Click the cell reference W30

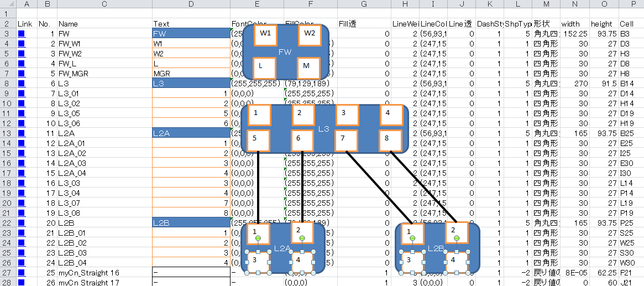click(x=632, y=263)
